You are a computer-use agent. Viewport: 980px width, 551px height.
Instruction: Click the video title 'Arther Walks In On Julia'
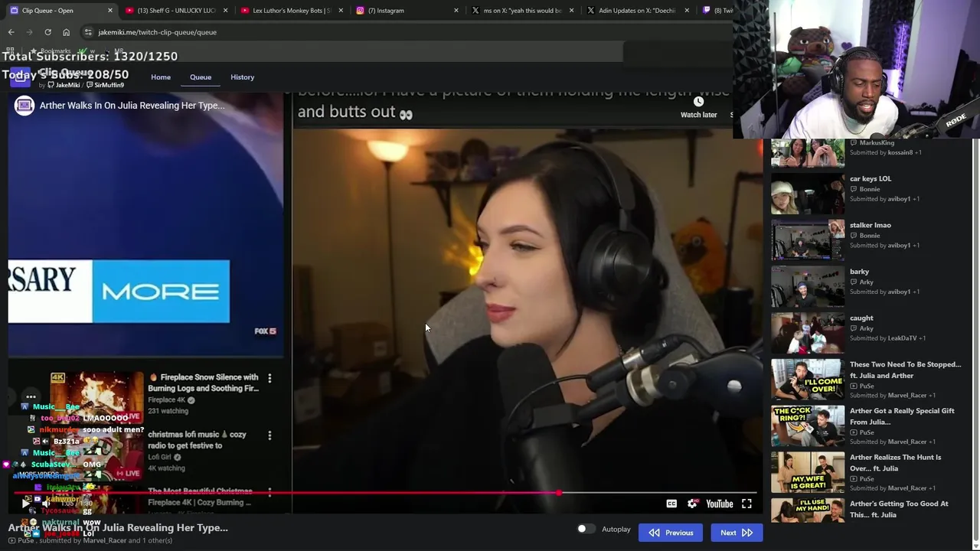(x=132, y=106)
